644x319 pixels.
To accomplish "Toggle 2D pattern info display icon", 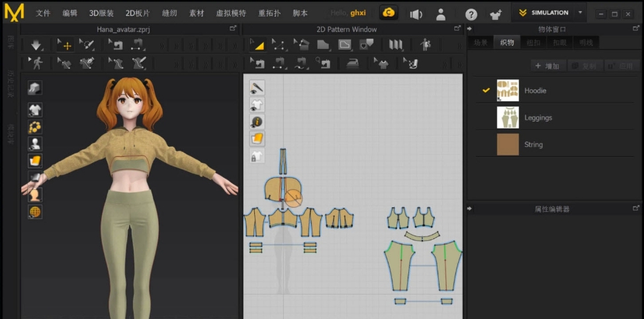I will 257,122.
